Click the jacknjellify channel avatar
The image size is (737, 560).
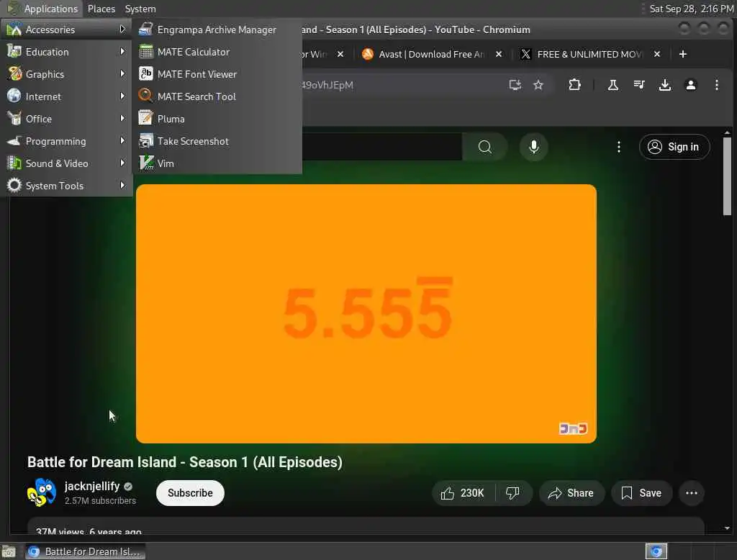[x=41, y=493]
